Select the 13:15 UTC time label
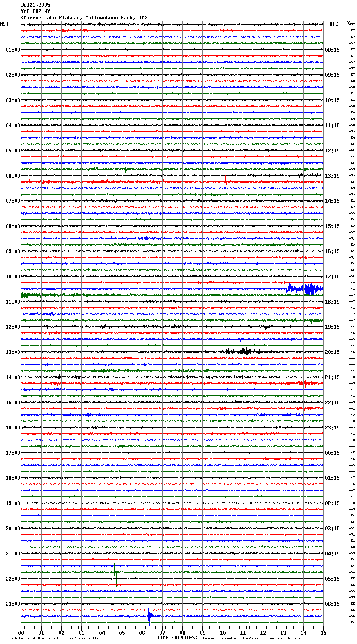The image size is (357, 644). [x=332, y=176]
